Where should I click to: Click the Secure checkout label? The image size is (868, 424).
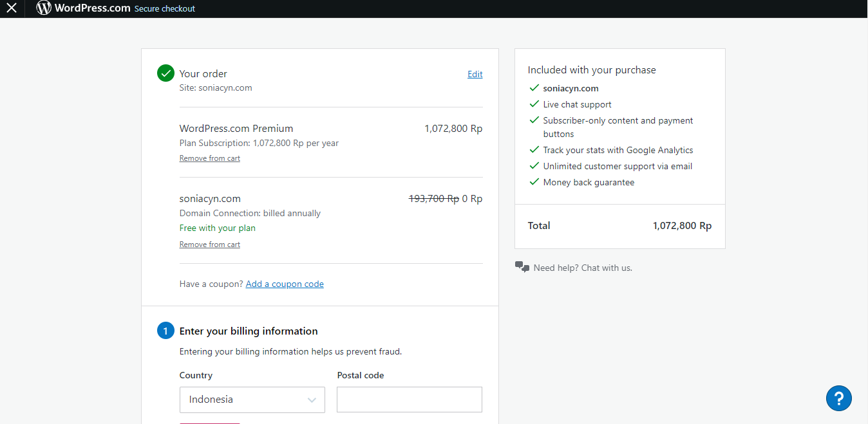click(x=165, y=9)
